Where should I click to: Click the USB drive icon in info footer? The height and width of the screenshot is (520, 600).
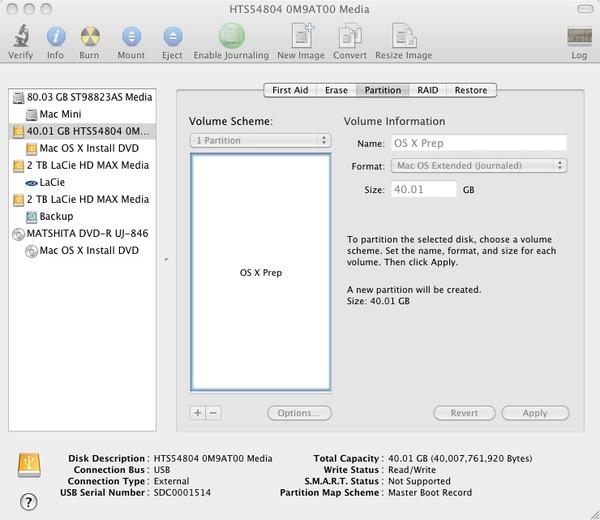[x=29, y=465]
